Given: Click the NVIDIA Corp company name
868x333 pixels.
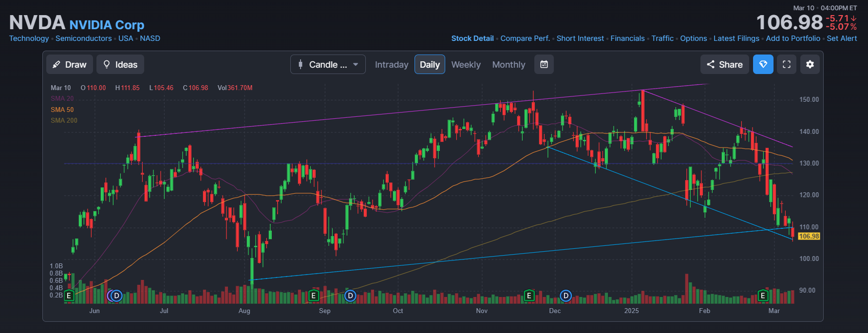Looking at the screenshot, I should point(107,25).
